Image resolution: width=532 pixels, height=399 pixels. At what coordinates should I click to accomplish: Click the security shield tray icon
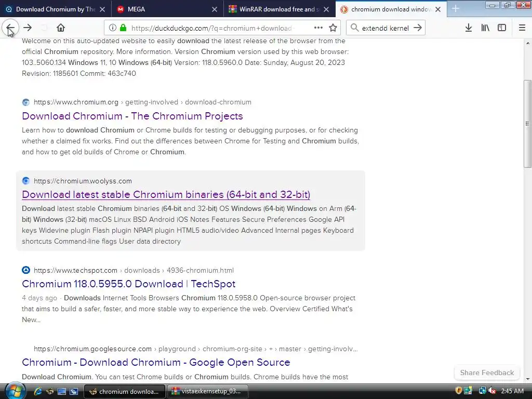click(x=458, y=391)
